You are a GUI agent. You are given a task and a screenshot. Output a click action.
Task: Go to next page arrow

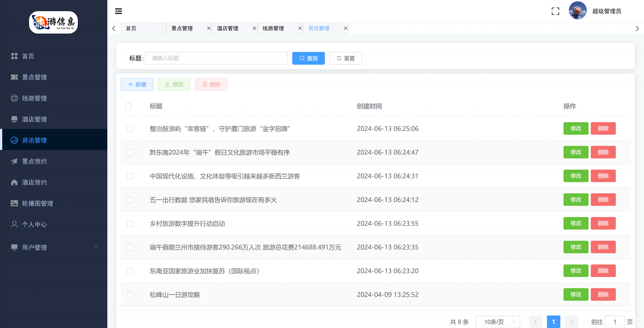pos(571,322)
